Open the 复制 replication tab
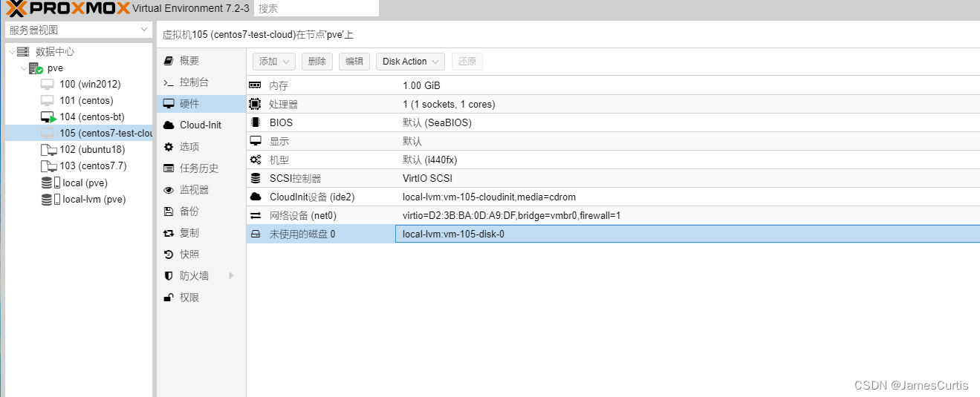 click(x=201, y=232)
